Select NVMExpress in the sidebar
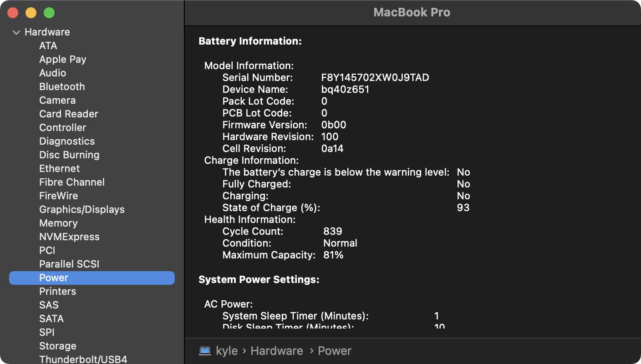Image resolution: width=641 pixels, height=364 pixels. [x=69, y=237]
